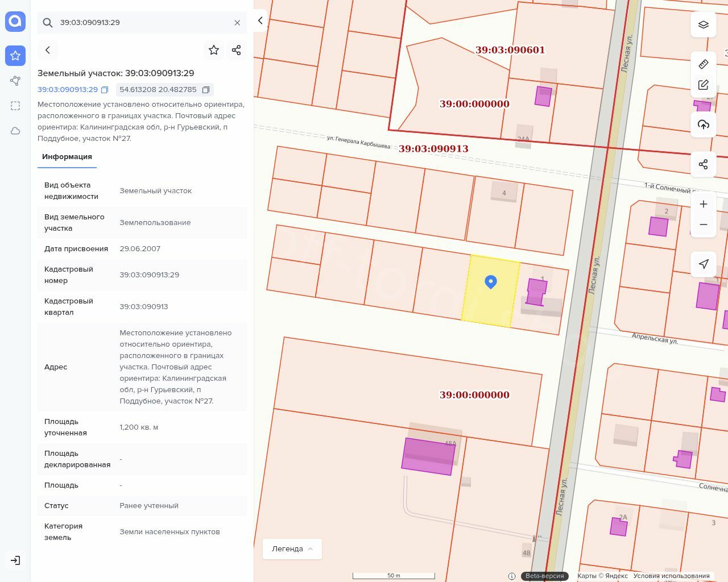This screenshot has height=582, width=728.
Task: Copy coordinates 54.613208 20.482785
Action: (206, 90)
